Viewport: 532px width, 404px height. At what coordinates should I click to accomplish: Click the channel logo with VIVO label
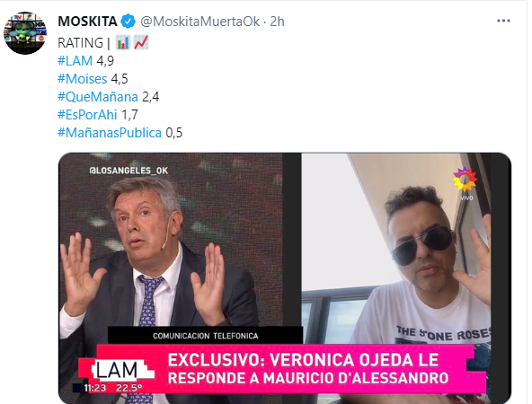point(465,183)
